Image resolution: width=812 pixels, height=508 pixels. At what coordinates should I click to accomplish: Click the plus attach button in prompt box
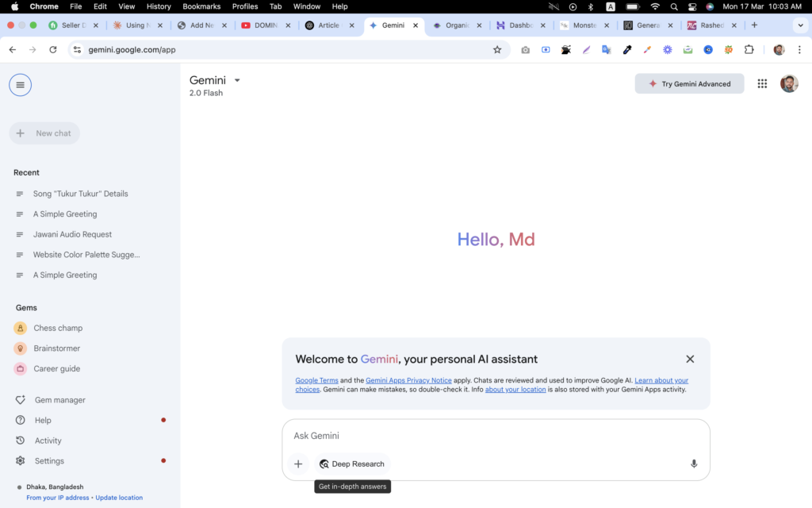[x=298, y=464]
